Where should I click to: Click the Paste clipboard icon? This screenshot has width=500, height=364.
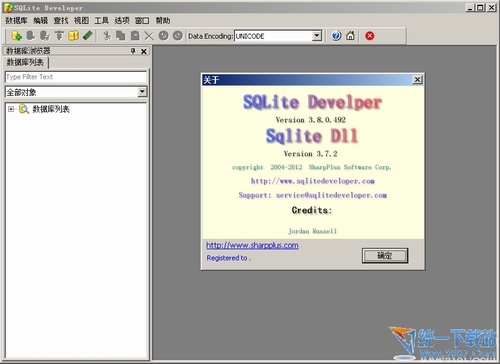(135, 36)
